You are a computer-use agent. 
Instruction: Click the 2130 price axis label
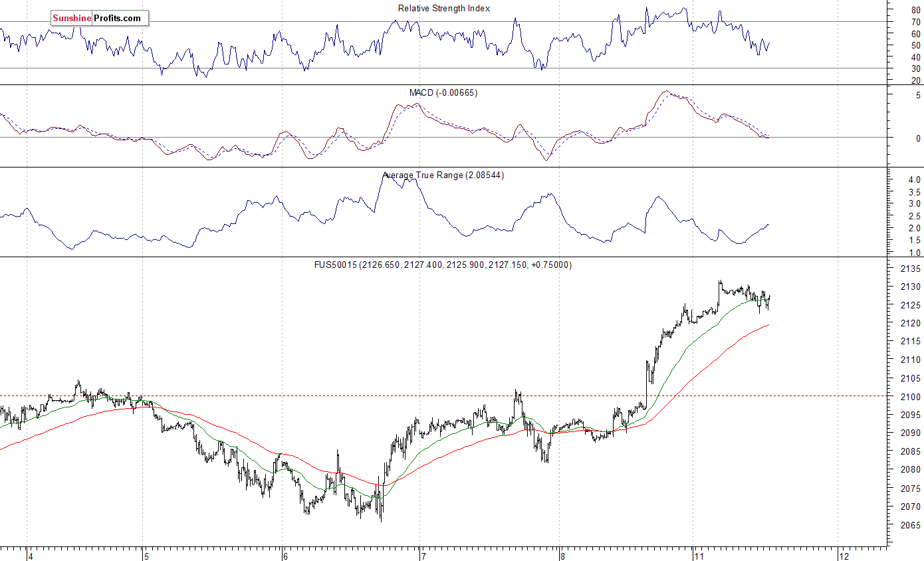(909, 287)
